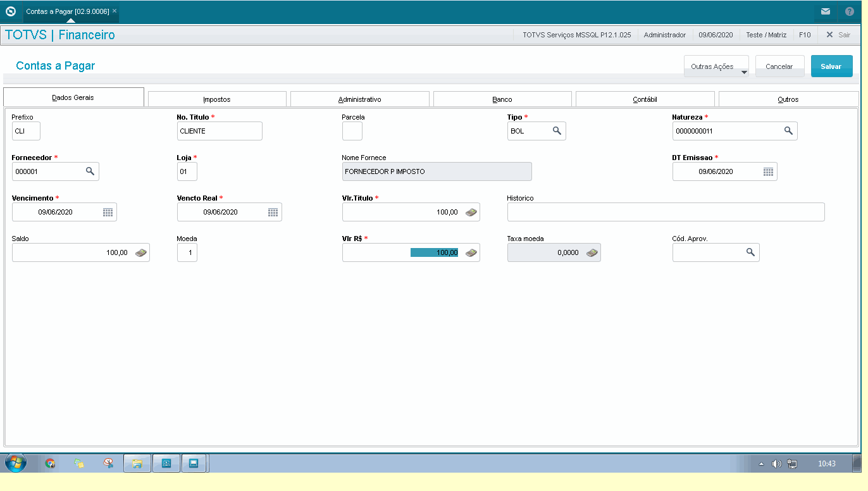
Task: Go to the Outros tab
Action: point(788,99)
